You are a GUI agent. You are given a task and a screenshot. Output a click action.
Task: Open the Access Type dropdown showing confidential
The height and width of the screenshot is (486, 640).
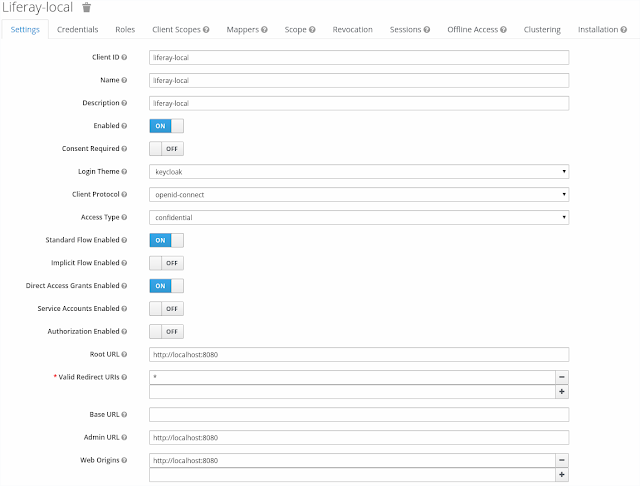[359, 217]
